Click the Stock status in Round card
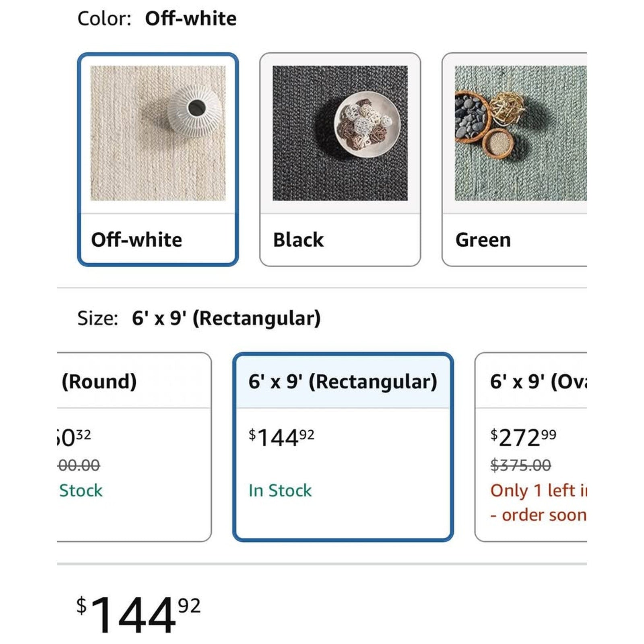 coord(80,491)
